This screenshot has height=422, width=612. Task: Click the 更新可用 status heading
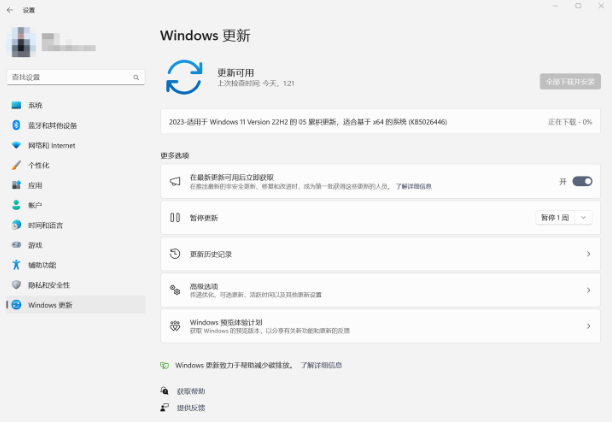point(235,73)
